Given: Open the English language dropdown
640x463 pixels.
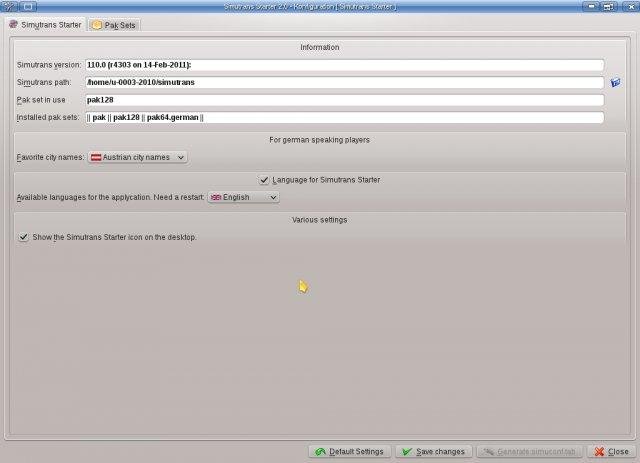Looking at the screenshot, I should 243,197.
